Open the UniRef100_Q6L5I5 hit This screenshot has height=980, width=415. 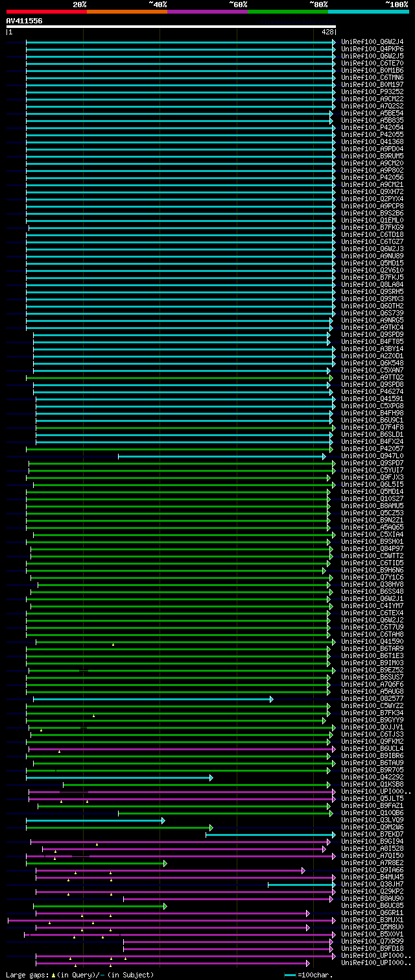click(x=372, y=485)
